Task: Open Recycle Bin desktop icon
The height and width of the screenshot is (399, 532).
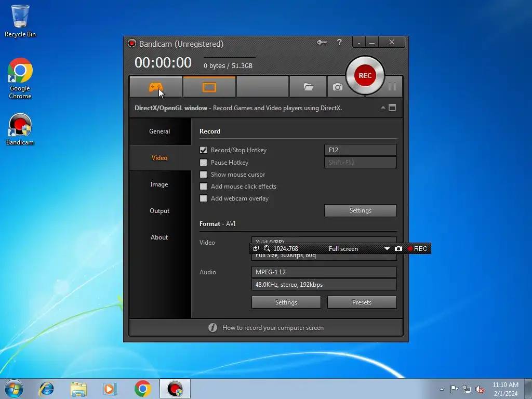Action: point(20,21)
